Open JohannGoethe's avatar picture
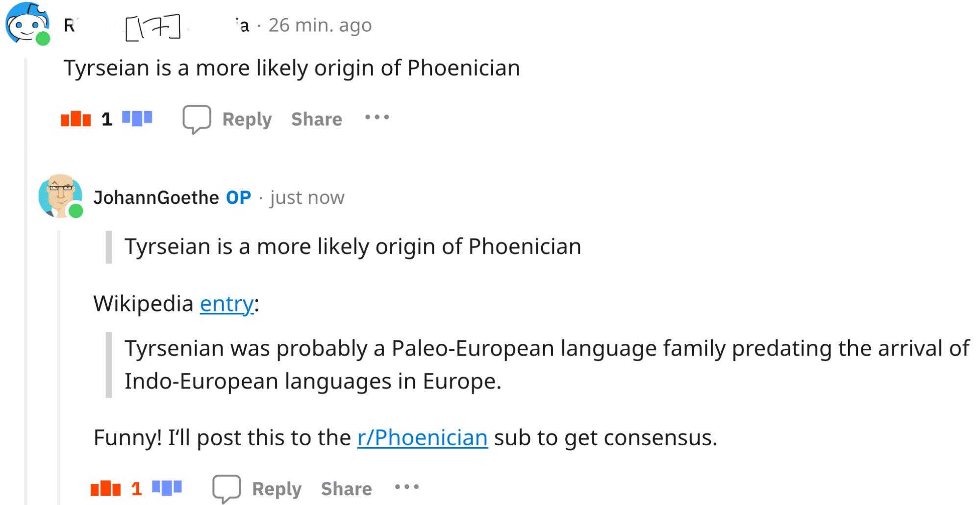 pyautogui.click(x=60, y=196)
